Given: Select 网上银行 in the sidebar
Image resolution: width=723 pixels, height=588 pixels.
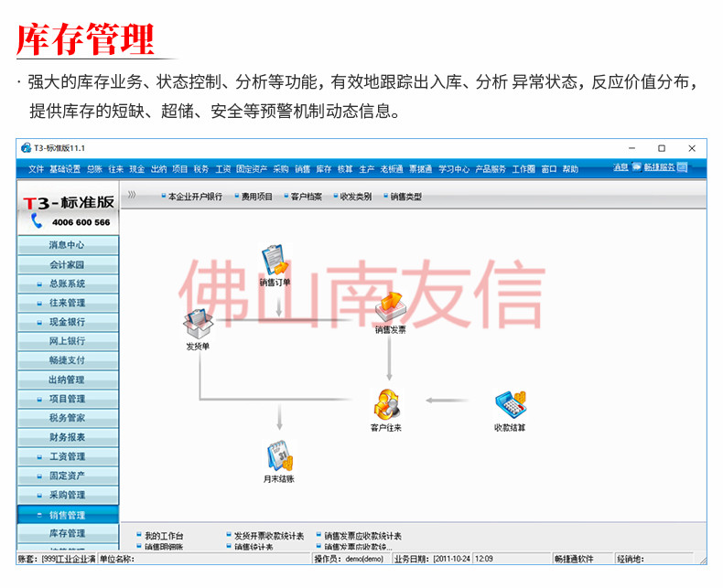Looking at the screenshot, I should tap(68, 341).
